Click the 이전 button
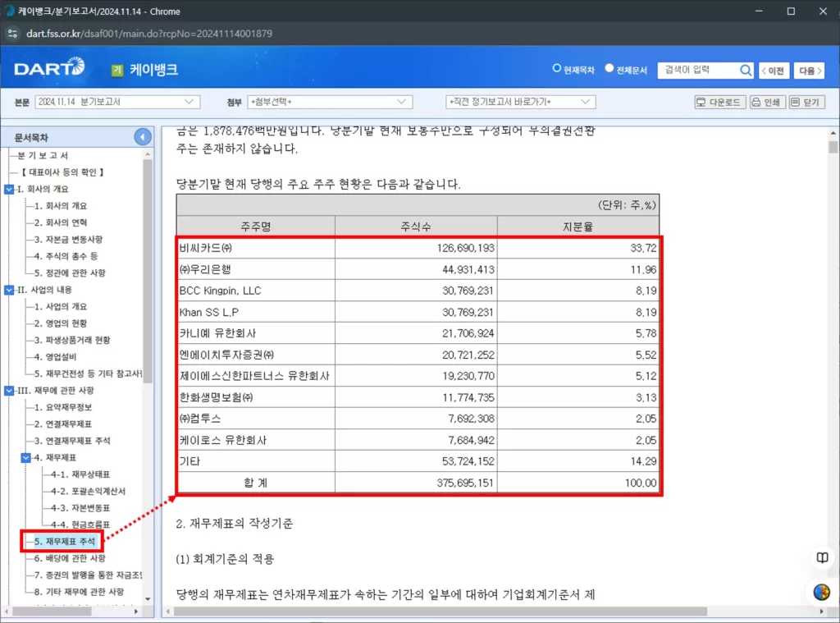This screenshot has width=840, height=623. tap(774, 71)
